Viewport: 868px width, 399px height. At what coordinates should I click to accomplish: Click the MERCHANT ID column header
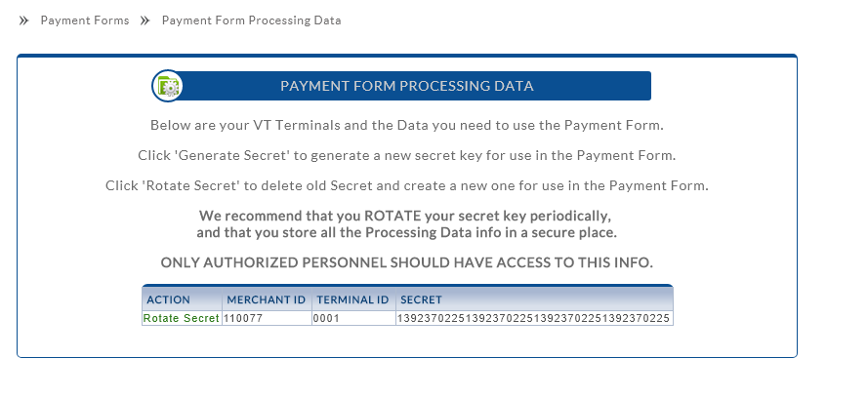[265, 300]
